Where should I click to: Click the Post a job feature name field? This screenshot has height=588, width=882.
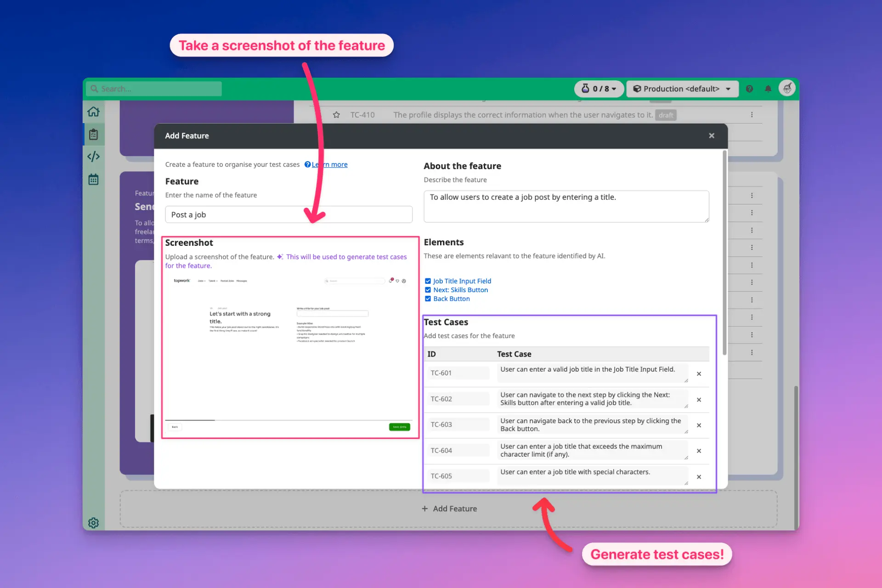click(x=288, y=215)
